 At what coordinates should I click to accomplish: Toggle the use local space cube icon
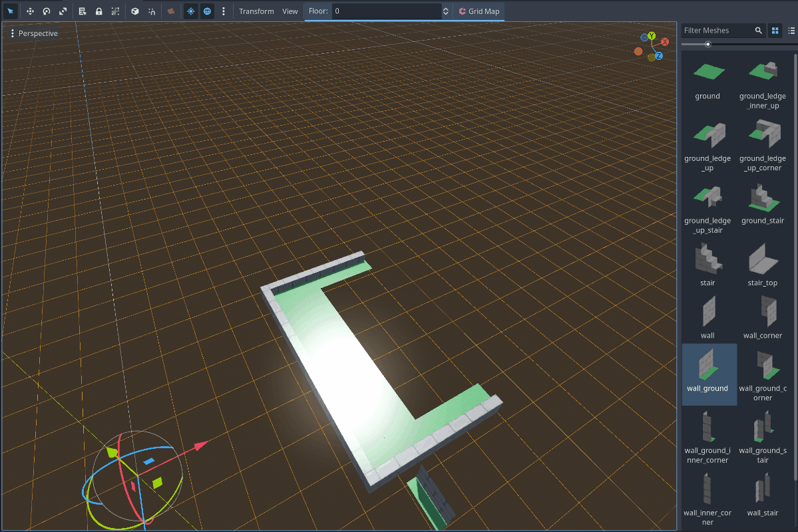[x=135, y=11]
